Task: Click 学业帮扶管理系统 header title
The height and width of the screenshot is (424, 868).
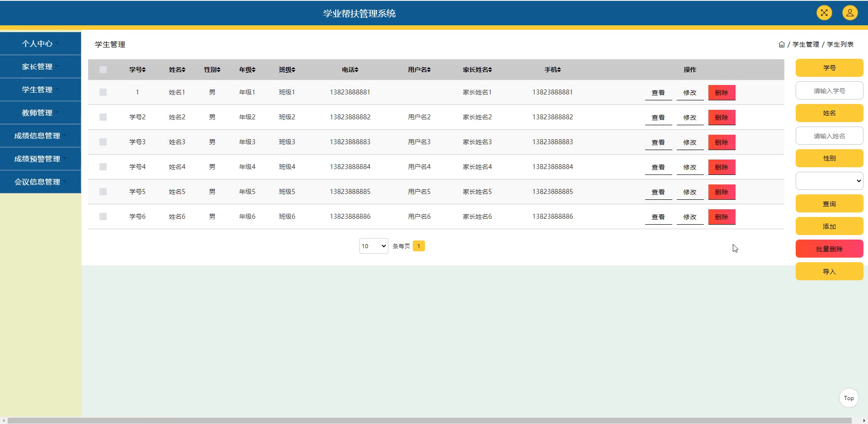Action: coord(359,14)
